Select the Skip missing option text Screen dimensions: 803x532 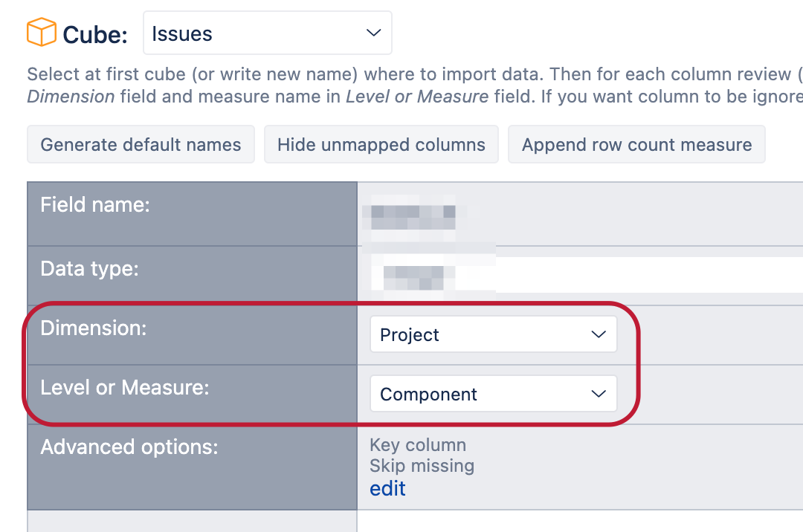(422, 466)
